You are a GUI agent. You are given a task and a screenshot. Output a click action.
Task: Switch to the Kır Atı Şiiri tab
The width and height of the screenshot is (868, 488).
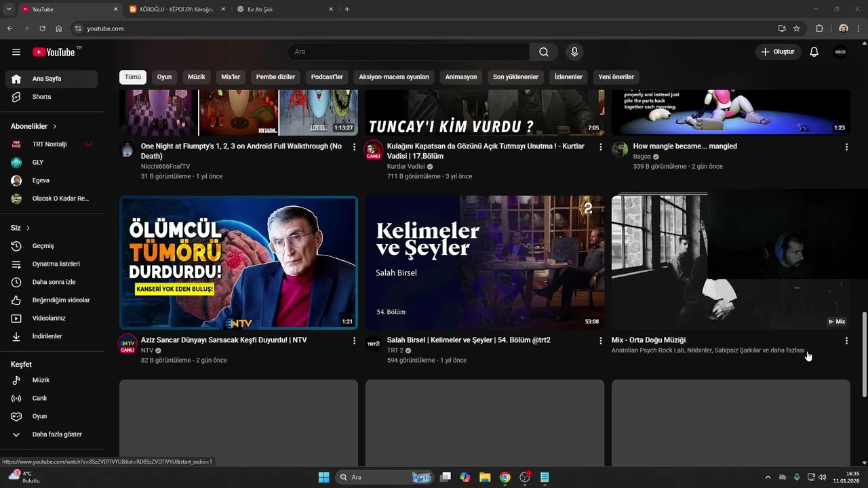point(285,9)
